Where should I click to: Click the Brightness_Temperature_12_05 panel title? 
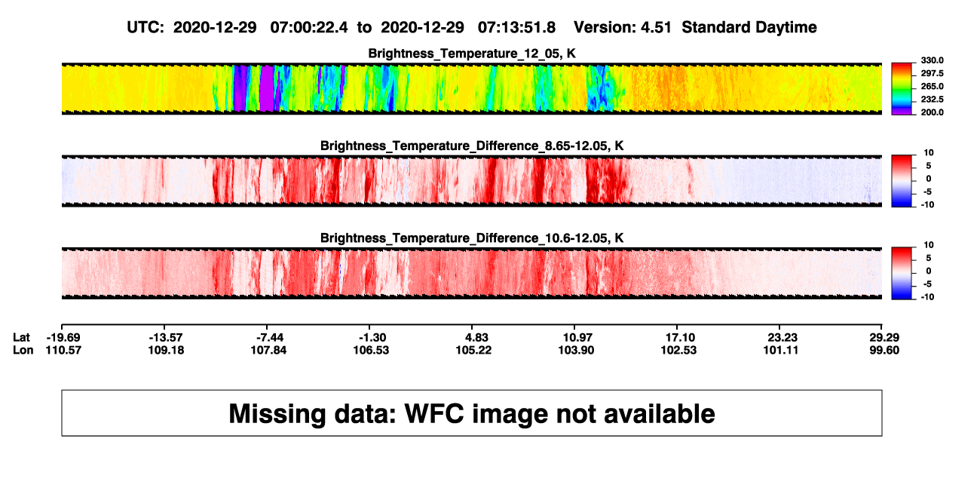[472, 53]
